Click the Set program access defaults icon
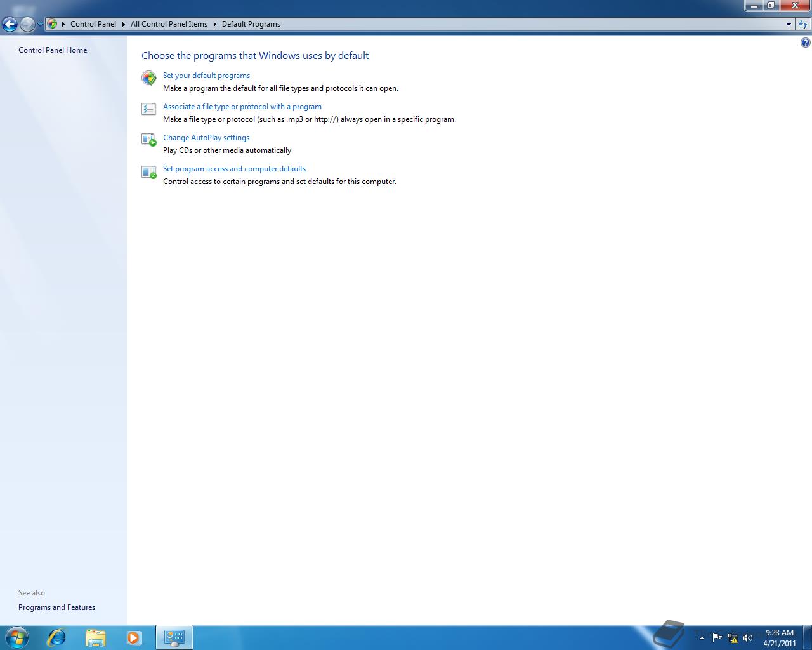The image size is (812, 650). pyautogui.click(x=148, y=171)
